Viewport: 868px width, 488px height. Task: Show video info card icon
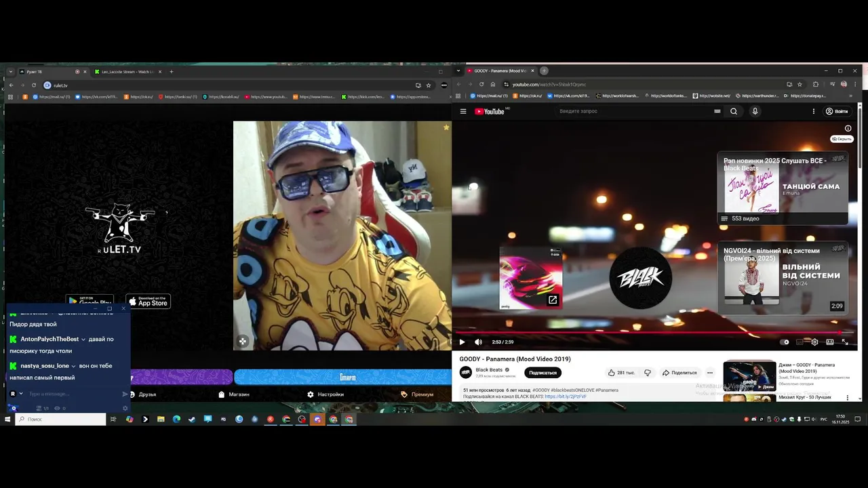(848, 128)
